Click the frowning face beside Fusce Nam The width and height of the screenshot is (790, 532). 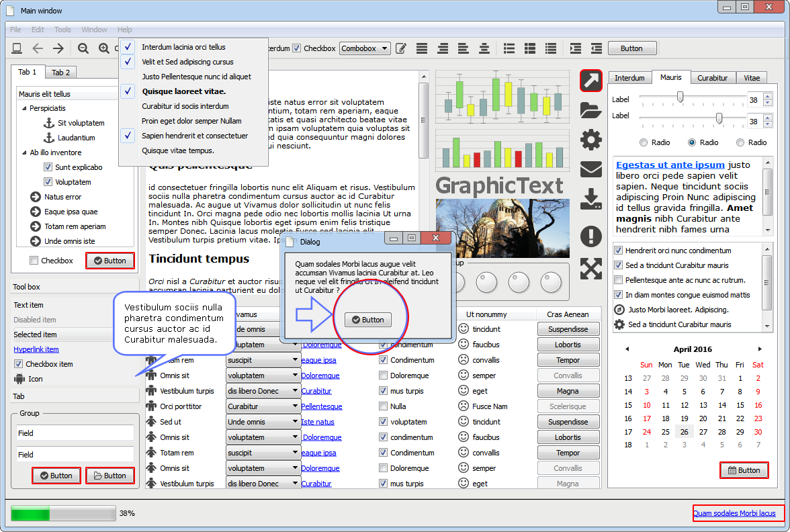464,406
